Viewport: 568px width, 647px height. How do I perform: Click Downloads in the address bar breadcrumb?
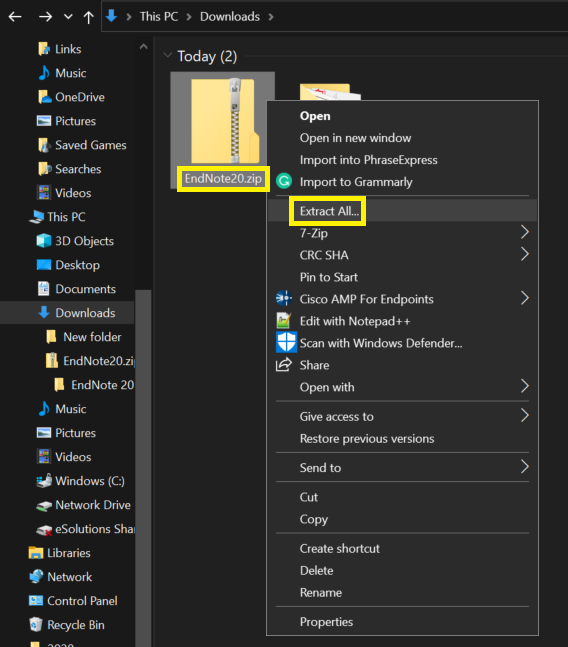tap(230, 17)
